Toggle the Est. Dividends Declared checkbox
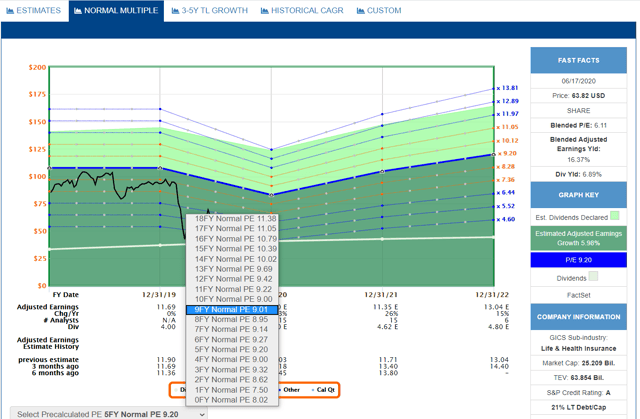 615,215
